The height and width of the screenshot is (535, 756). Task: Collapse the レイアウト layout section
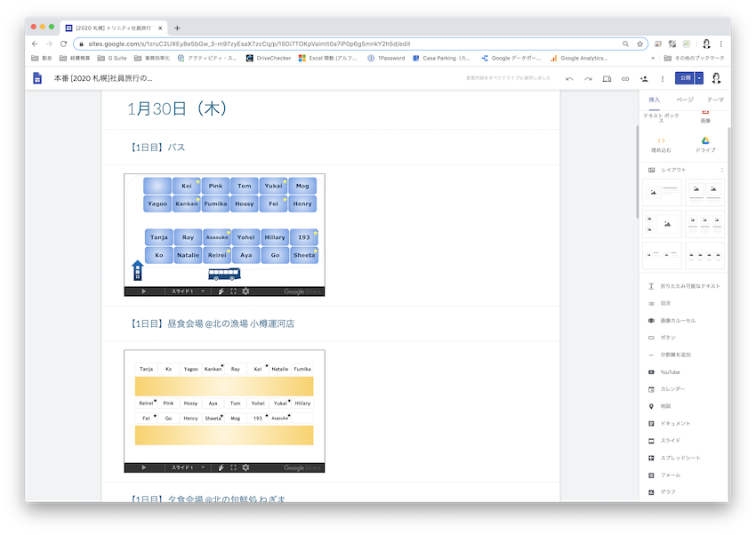tap(721, 170)
